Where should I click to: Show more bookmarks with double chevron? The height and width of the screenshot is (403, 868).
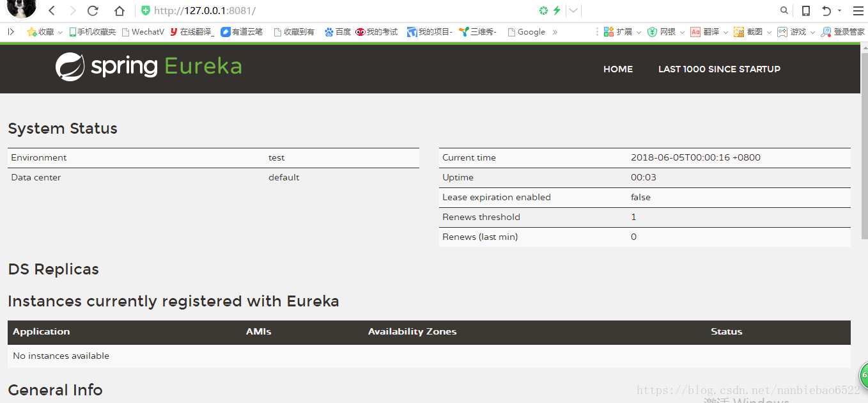pos(555,32)
